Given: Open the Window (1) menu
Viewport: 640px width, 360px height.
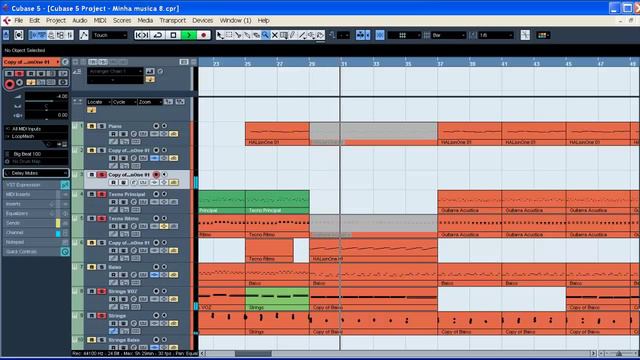Looking at the screenshot, I should click(x=236, y=20).
